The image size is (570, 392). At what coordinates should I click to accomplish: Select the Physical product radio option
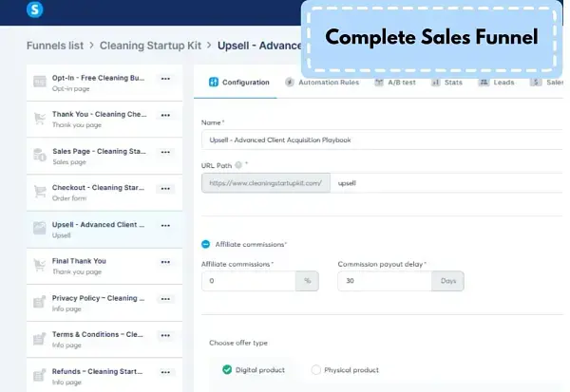pos(316,369)
